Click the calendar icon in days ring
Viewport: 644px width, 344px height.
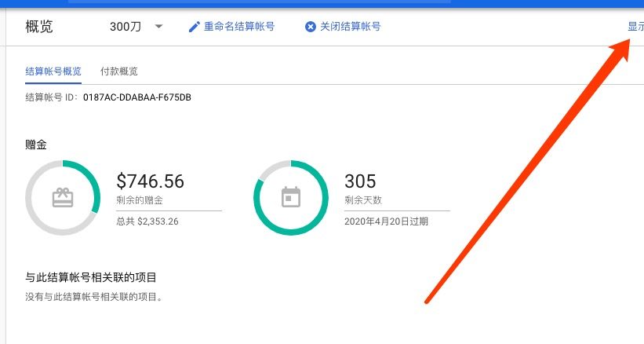[291, 197]
